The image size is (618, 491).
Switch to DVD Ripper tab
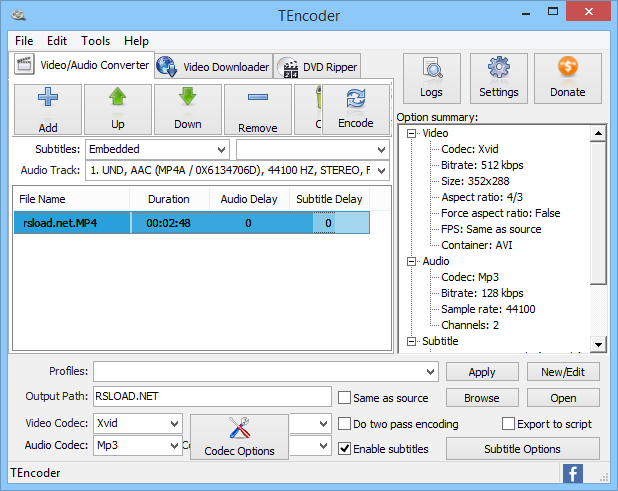point(318,67)
